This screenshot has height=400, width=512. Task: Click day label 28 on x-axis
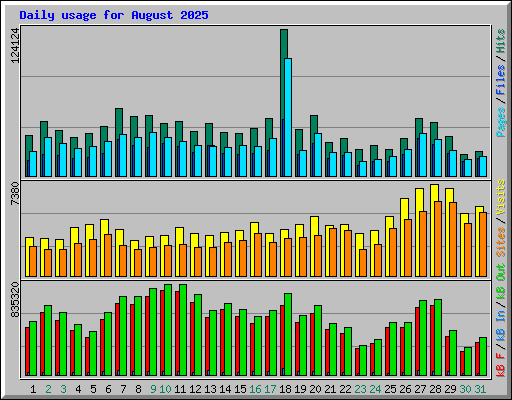coord(435,389)
